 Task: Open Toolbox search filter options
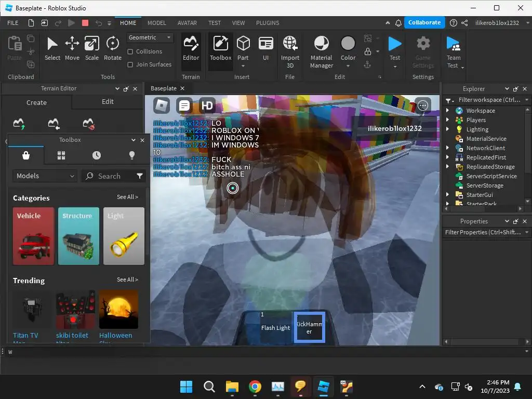tap(140, 176)
